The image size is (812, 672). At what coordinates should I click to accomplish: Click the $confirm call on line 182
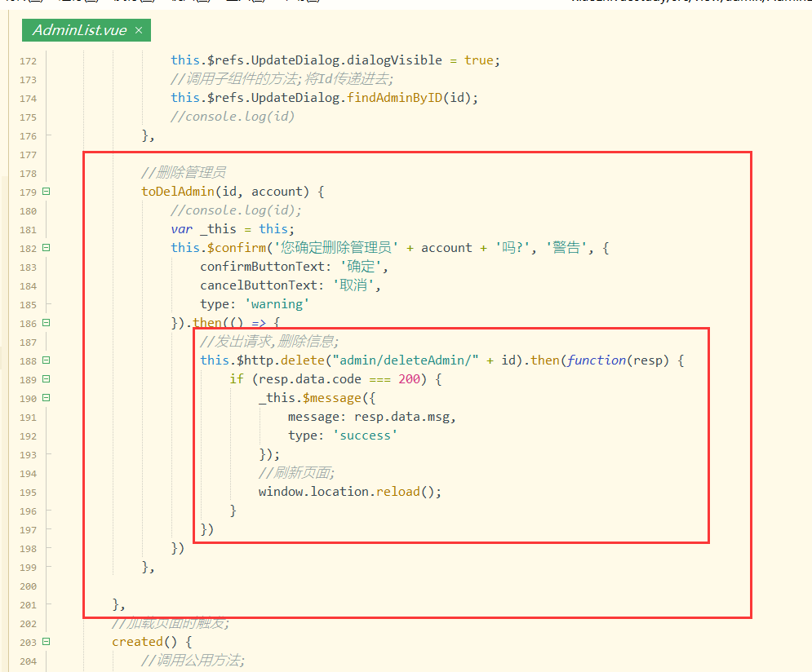click(237, 248)
